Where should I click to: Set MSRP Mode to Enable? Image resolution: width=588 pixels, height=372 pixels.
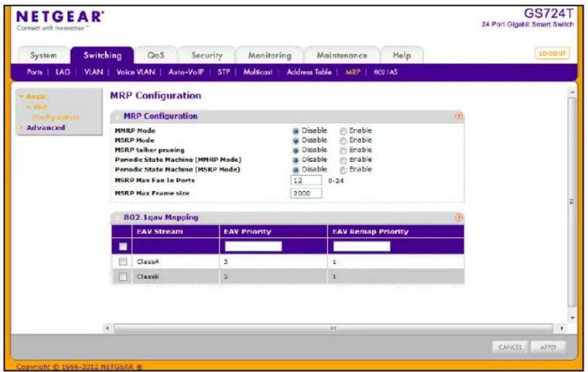(x=343, y=141)
